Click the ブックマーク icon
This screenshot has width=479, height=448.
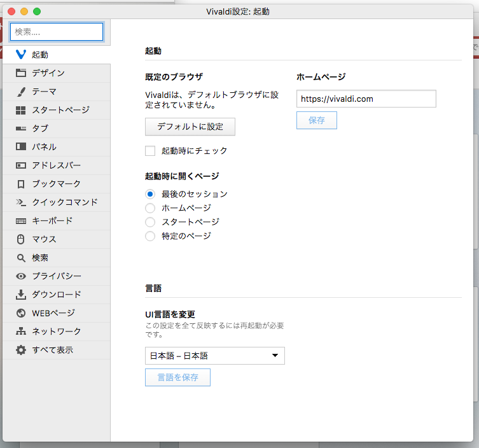(21, 184)
